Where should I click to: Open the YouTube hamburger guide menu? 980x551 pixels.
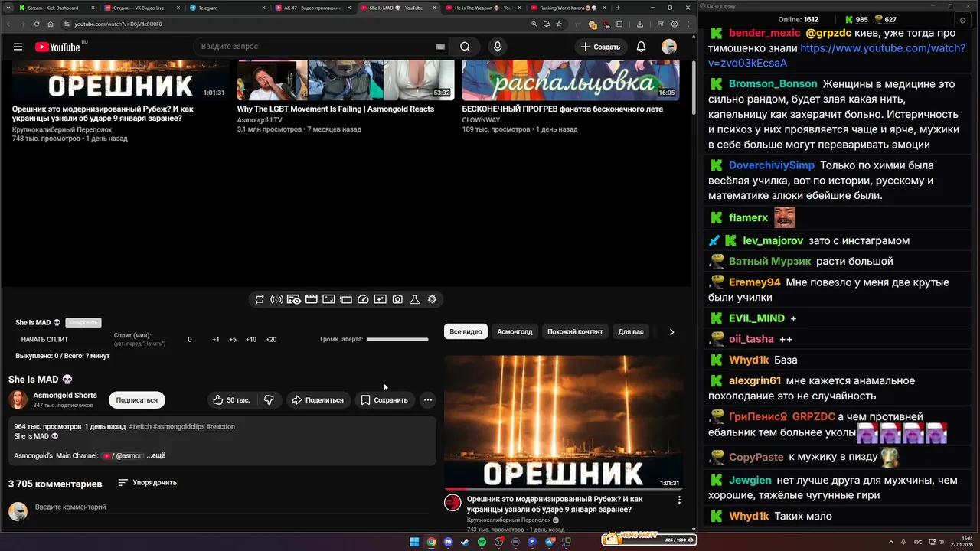point(18,47)
